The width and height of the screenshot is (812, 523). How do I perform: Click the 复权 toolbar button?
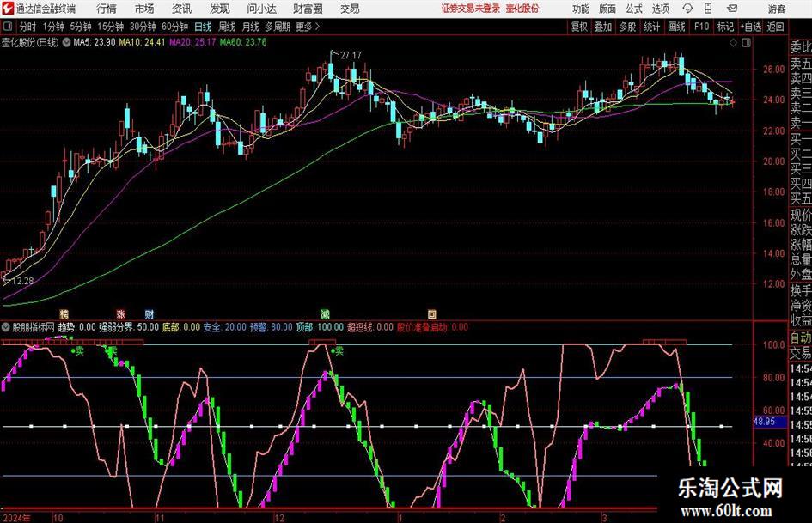pos(579,27)
